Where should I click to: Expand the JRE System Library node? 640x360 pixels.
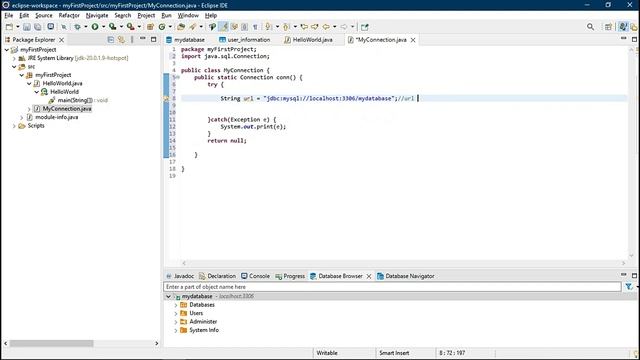click(14, 58)
